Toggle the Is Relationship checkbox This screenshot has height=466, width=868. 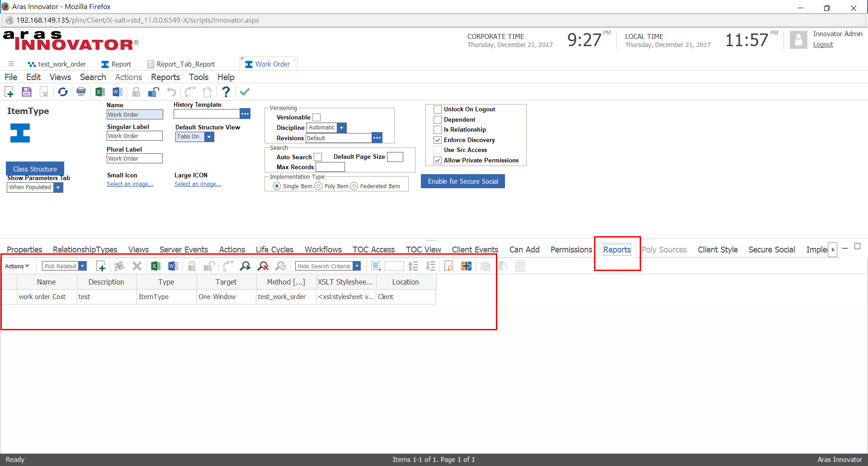[438, 130]
